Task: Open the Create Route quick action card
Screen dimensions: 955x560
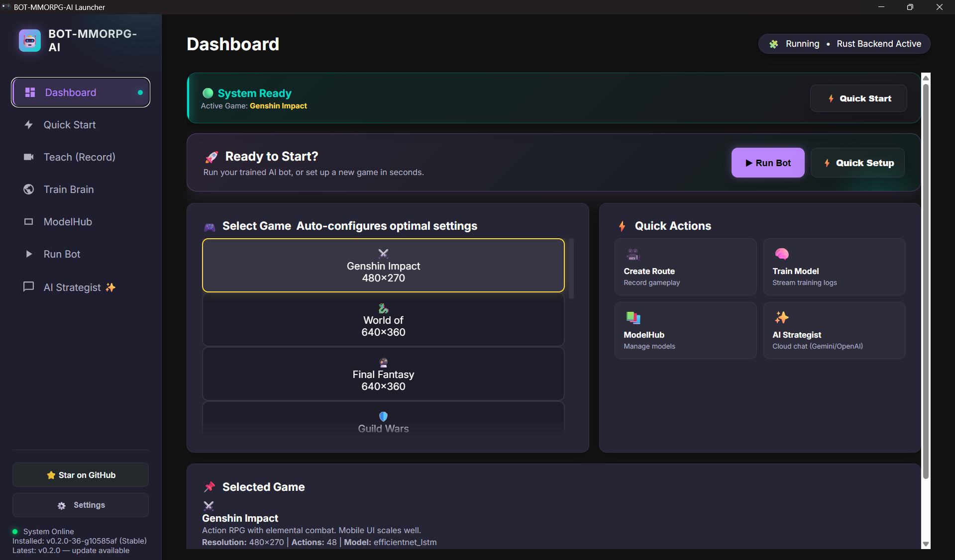Action: 686,267
